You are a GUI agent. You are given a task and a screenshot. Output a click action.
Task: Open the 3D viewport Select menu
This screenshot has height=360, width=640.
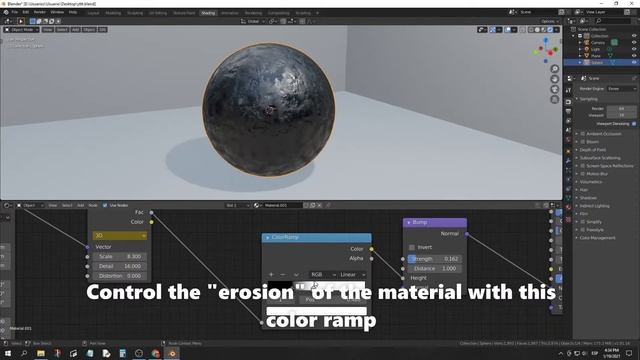tap(62, 30)
